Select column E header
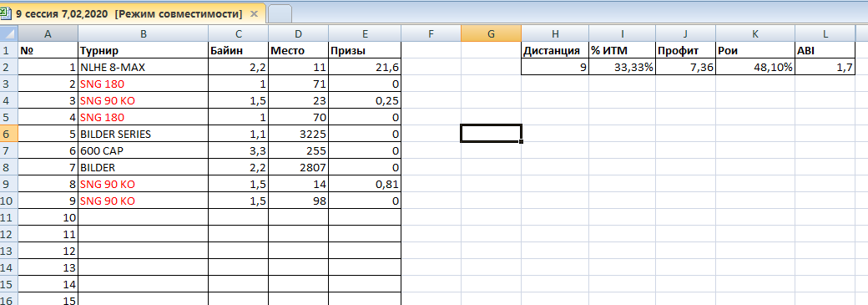This screenshot has height=305, width=868. tap(365, 34)
